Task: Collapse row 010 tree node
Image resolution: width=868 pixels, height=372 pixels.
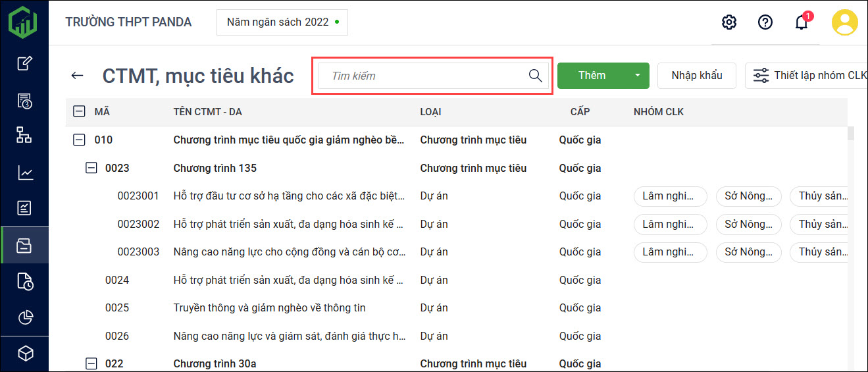Action: [x=79, y=140]
